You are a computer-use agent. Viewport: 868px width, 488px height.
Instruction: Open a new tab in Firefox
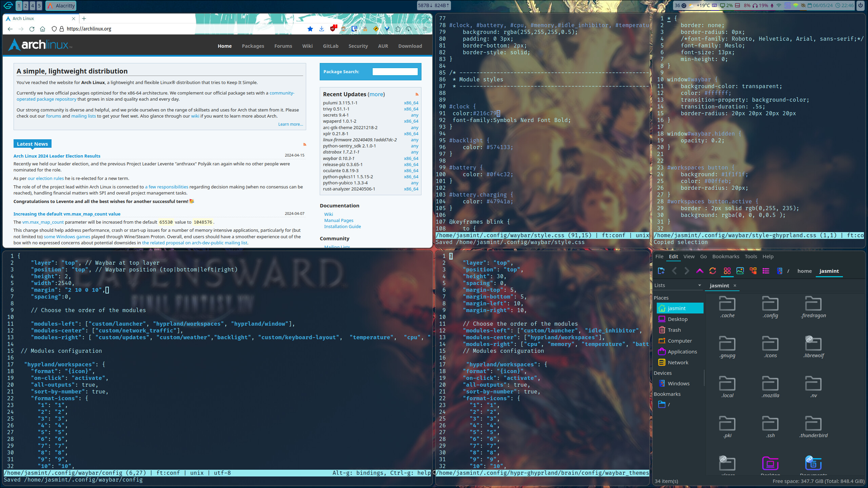tap(84, 19)
